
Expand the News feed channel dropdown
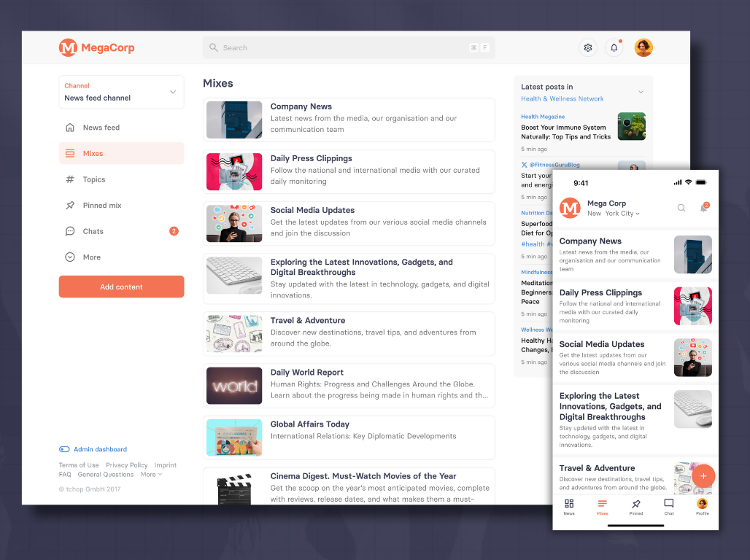click(173, 92)
